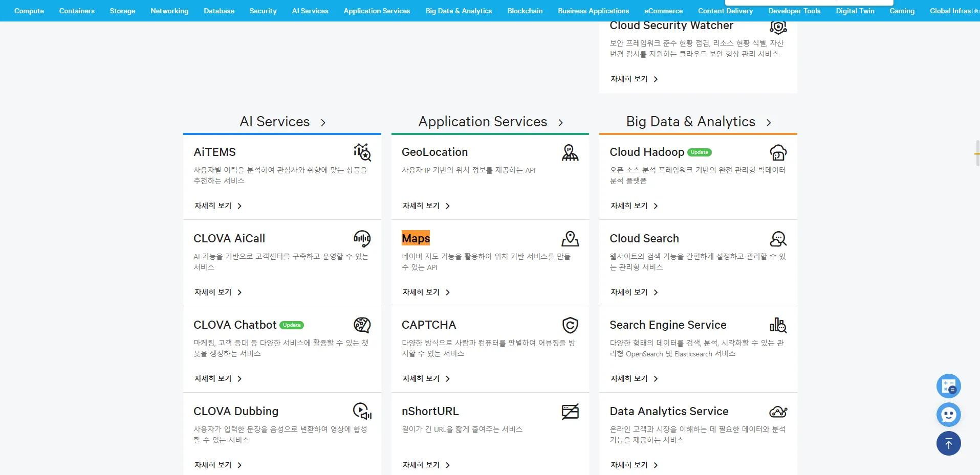Click 자세히 보기 under CLOVA Chatbot
The height and width of the screenshot is (475, 980).
click(218, 378)
